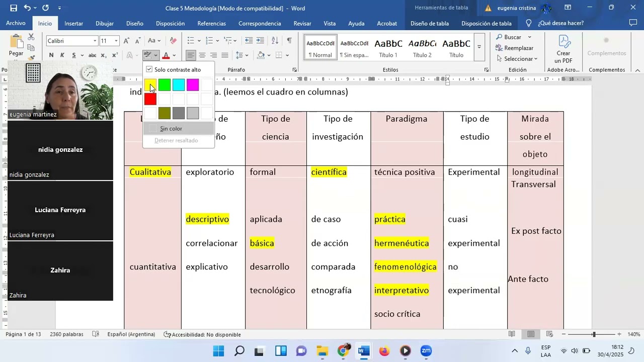644x362 pixels.
Task: Justify the paragraph text
Action: click(x=224, y=55)
